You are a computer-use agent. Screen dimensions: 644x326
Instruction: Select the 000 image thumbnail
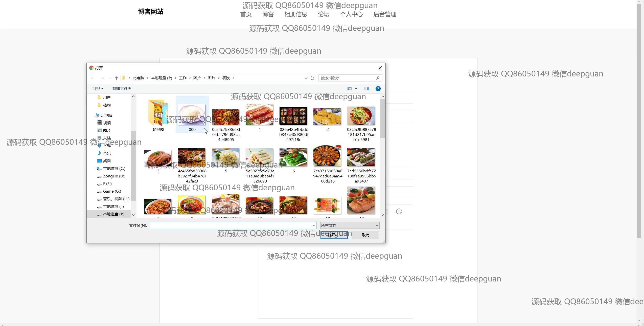coord(192,114)
